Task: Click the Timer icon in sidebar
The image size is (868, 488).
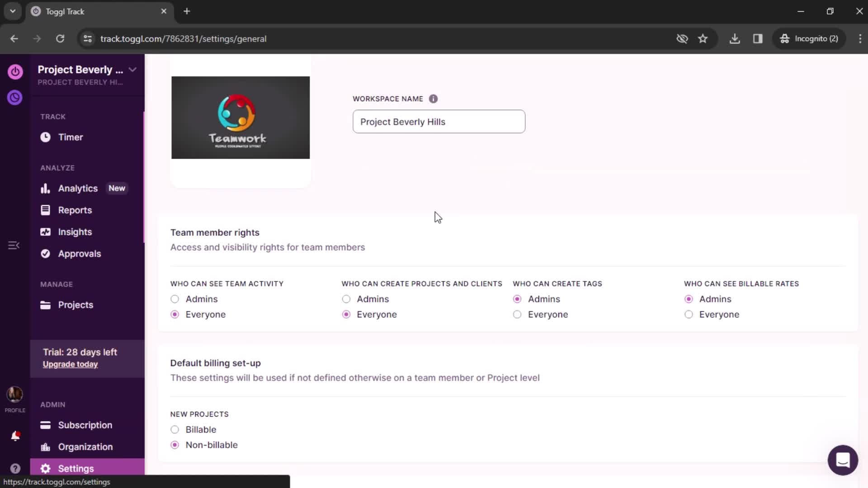Action: tap(45, 137)
